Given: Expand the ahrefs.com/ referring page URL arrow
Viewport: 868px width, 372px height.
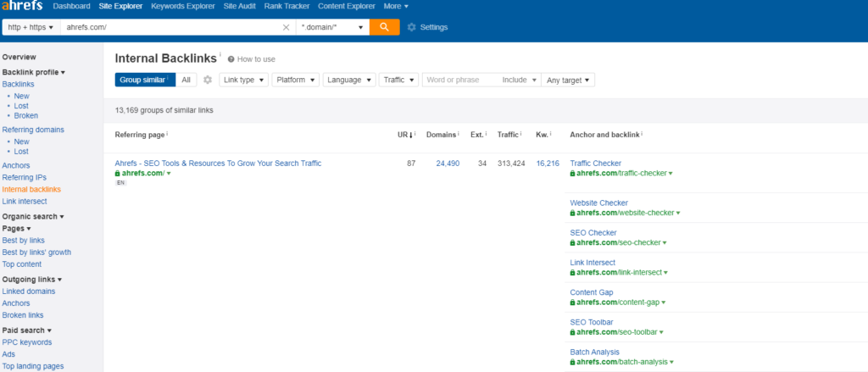Looking at the screenshot, I should pos(169,174).
